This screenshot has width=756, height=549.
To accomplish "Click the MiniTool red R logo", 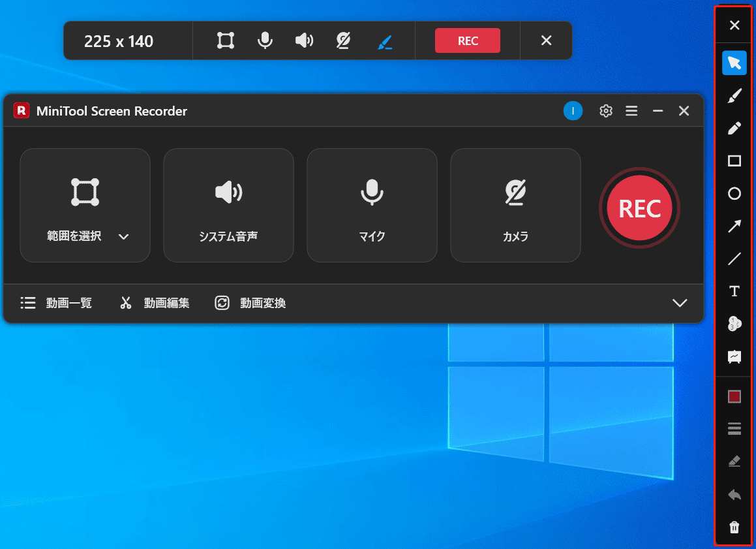I will (x=22, y=110).
